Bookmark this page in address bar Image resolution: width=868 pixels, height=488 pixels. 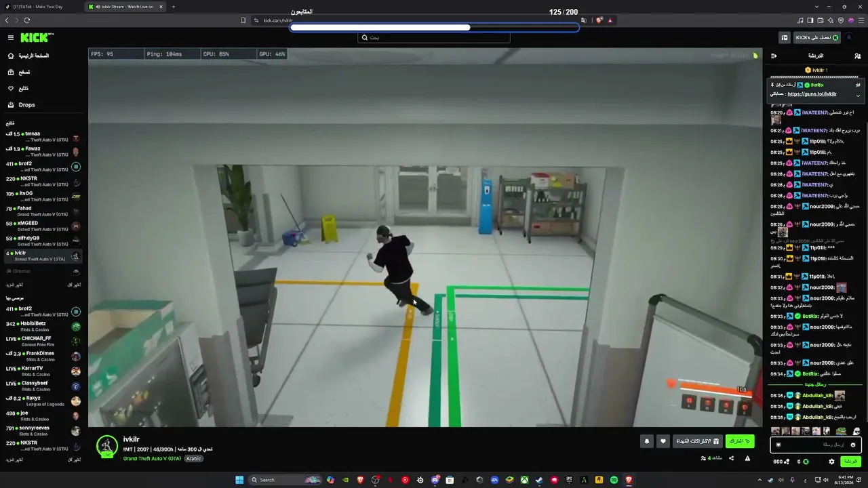[x=243, y=20]
